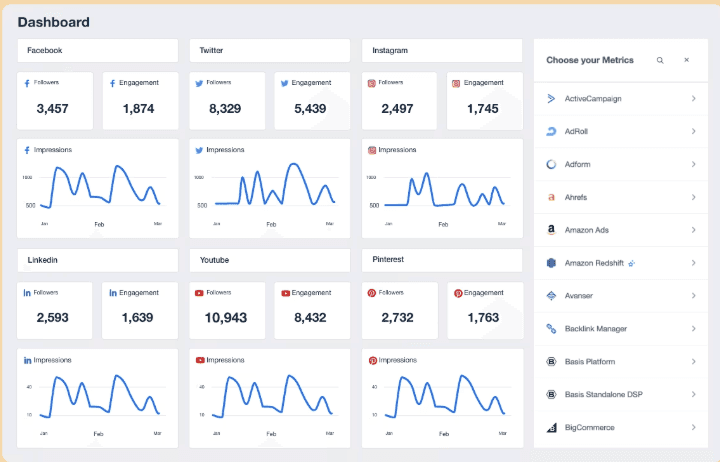Click the Ahrefs orange icon

tap(551, 197)
